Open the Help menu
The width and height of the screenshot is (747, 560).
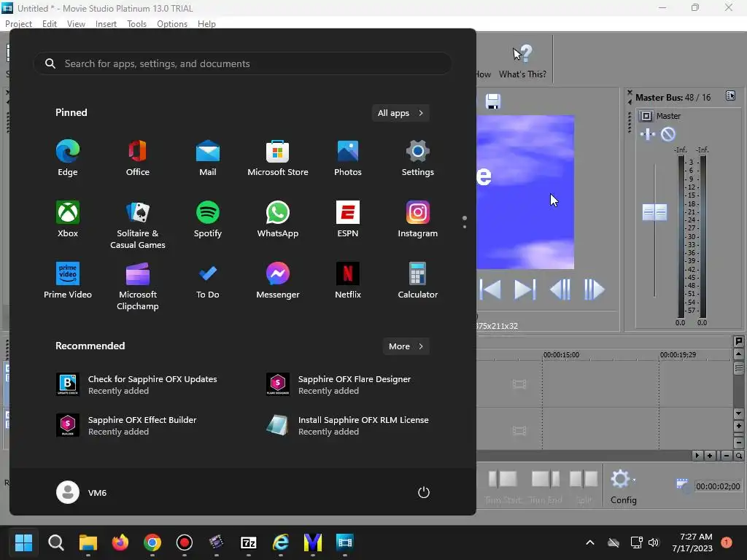206,24
